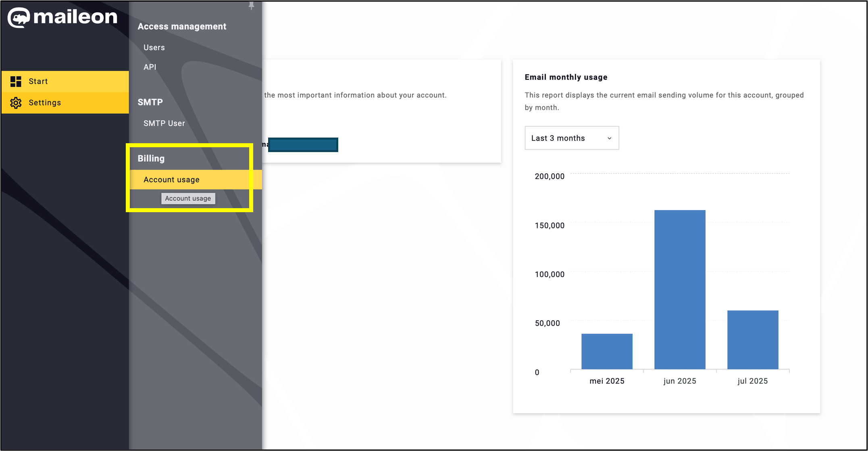
Task: Open Account usage under Billing
Action: [x=171, y=180]
